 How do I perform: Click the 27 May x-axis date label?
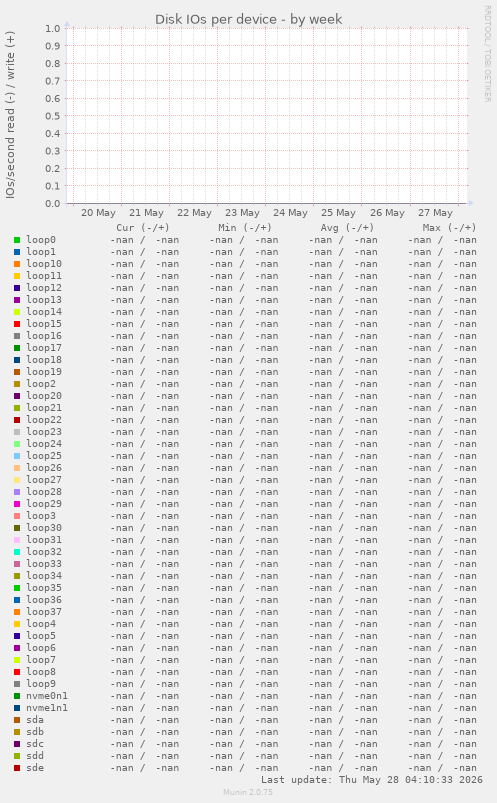pyautogui.click(x=435, y=213)
